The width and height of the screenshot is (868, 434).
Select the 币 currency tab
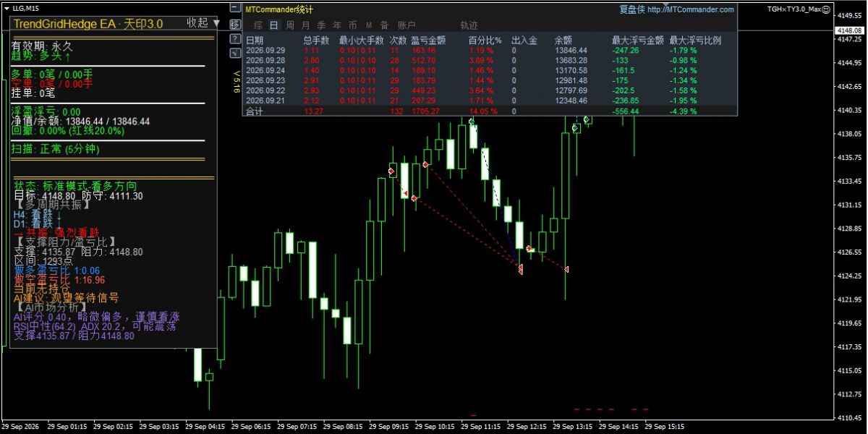coord(353,25)
